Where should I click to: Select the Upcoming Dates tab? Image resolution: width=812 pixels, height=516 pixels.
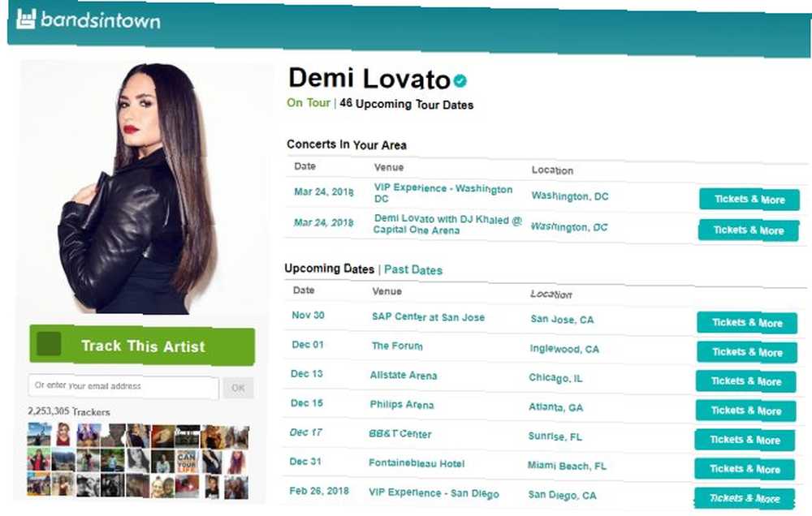click(330, 269)
